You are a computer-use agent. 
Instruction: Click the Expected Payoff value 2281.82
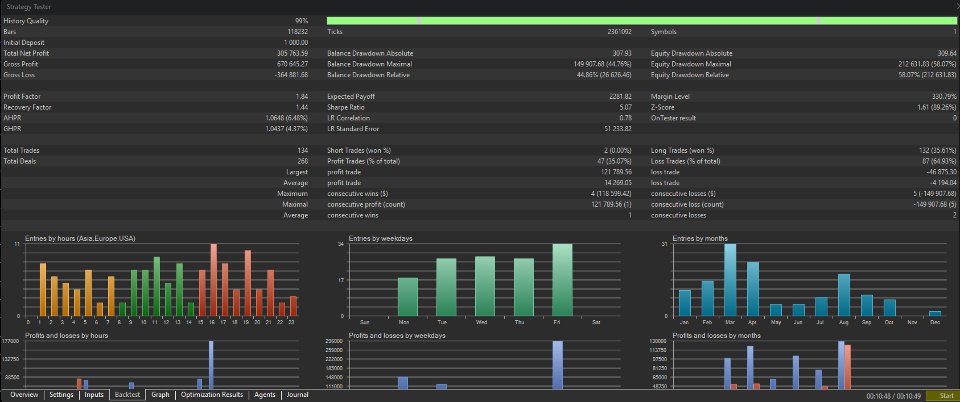click(621, 97)
